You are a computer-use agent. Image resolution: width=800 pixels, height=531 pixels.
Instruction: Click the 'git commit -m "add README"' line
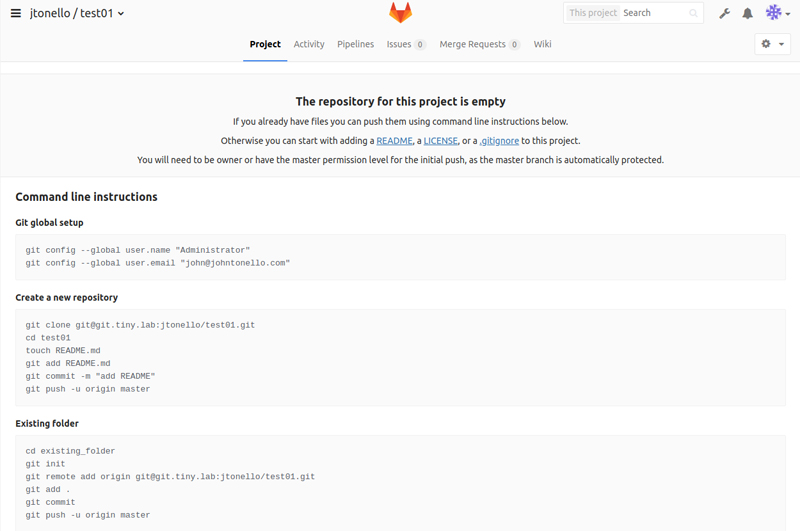tap(90, 376)
